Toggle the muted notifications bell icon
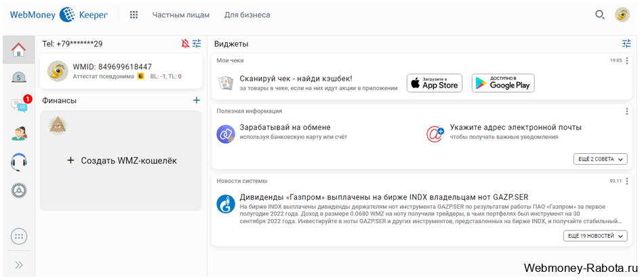 tap(185, 43)
